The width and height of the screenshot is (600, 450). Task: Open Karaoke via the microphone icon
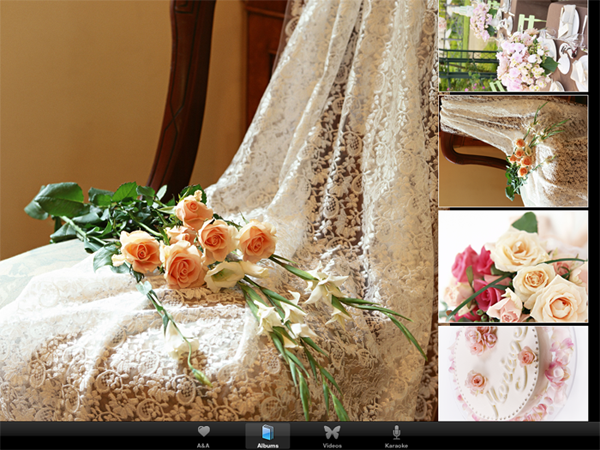(x=396, y=431)
